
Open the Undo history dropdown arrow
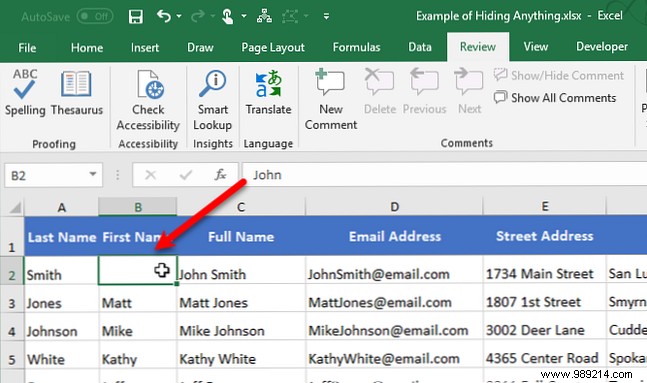coord(179,17)
